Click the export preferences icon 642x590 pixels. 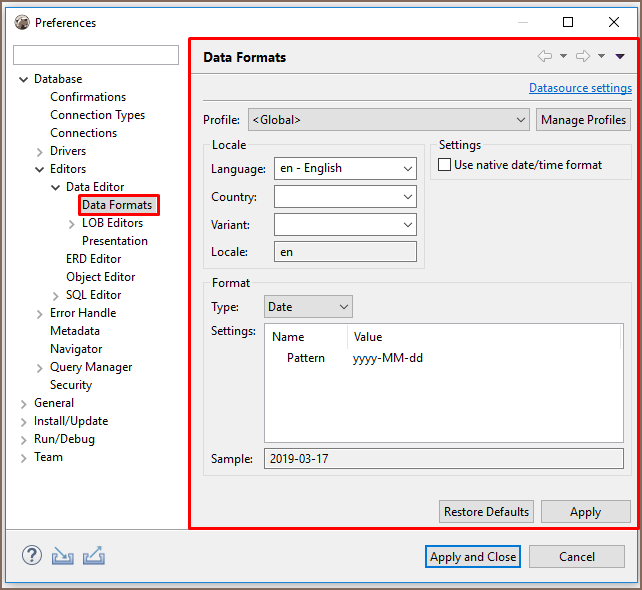(94, 556)
